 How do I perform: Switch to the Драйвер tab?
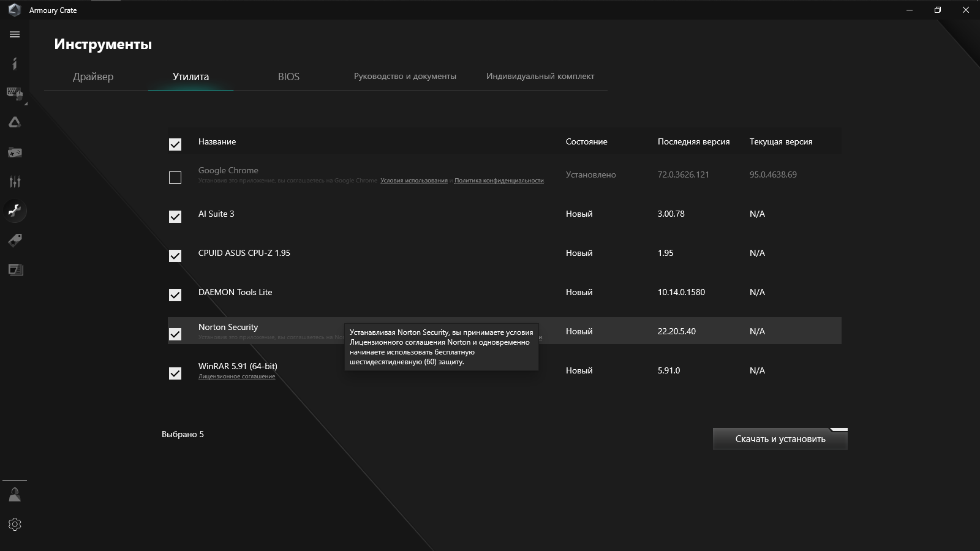[93, 77]
